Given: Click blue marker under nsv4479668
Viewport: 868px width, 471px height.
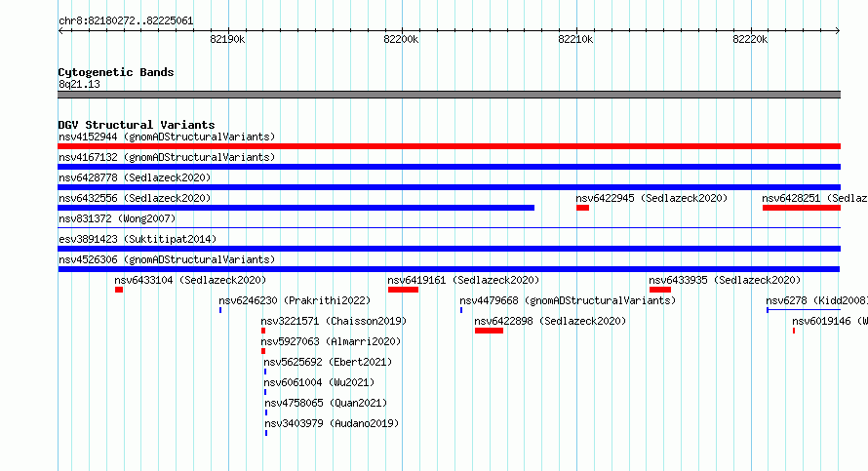Looking at the screenshot, I should pos(461,310).
